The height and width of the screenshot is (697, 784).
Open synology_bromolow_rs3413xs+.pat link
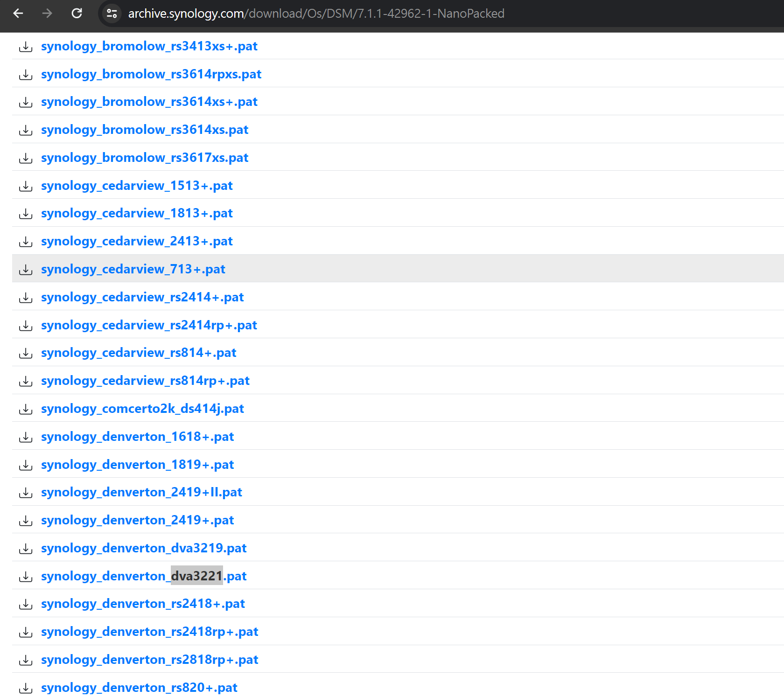149,46
